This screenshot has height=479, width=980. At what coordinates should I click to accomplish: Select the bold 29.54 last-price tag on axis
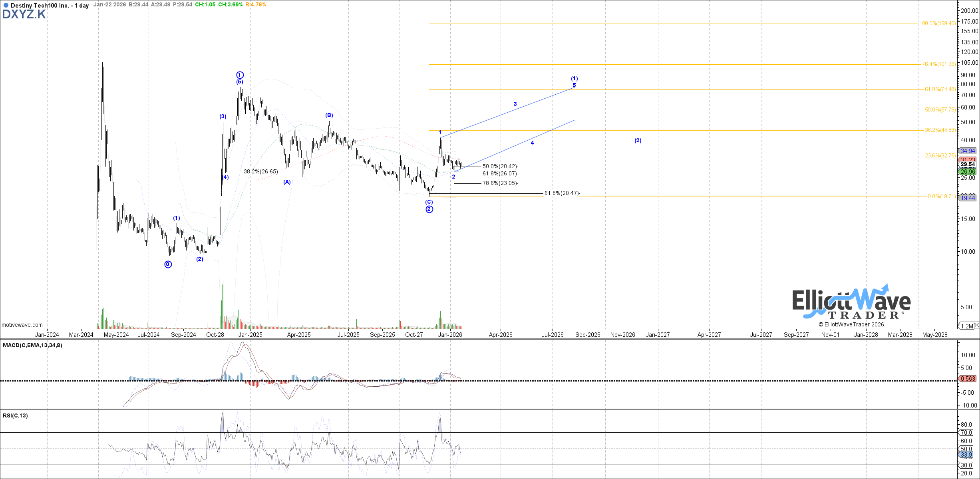click(x=968, y=164)
